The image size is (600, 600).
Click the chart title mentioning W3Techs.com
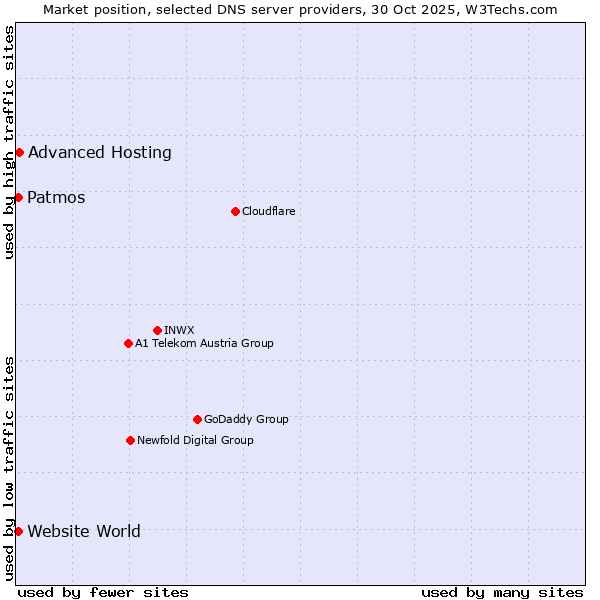(x=300, y=9)
